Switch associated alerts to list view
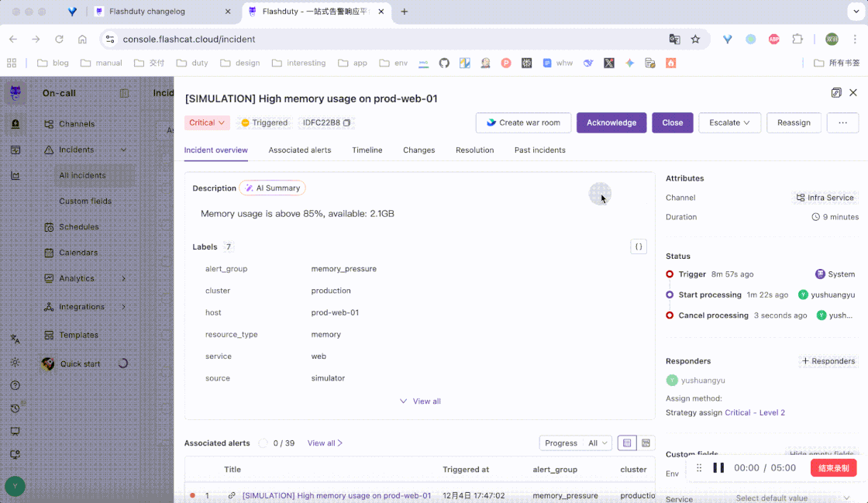The width and height of the screenshot is (868, 503). tap(627, 443)
